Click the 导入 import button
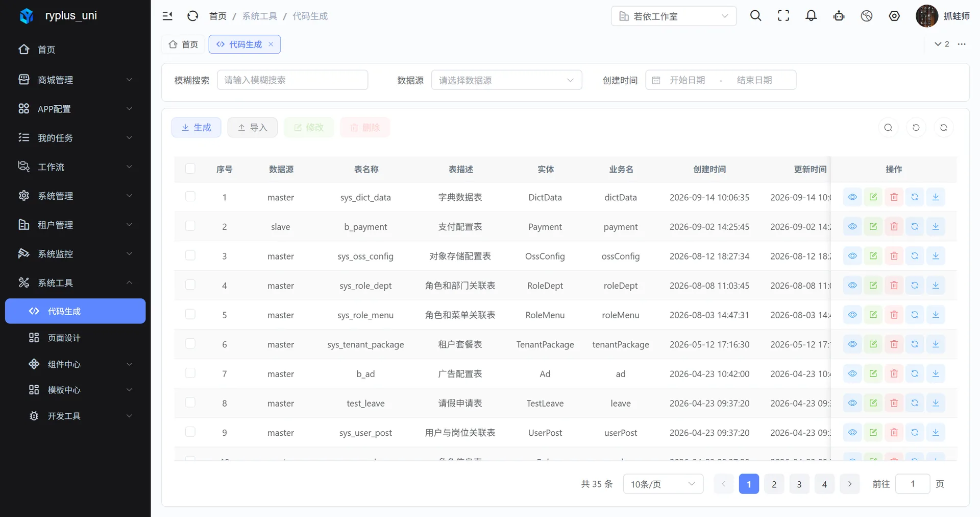The width and height of the screenshot is (980, 517). (x=253, y=128)
